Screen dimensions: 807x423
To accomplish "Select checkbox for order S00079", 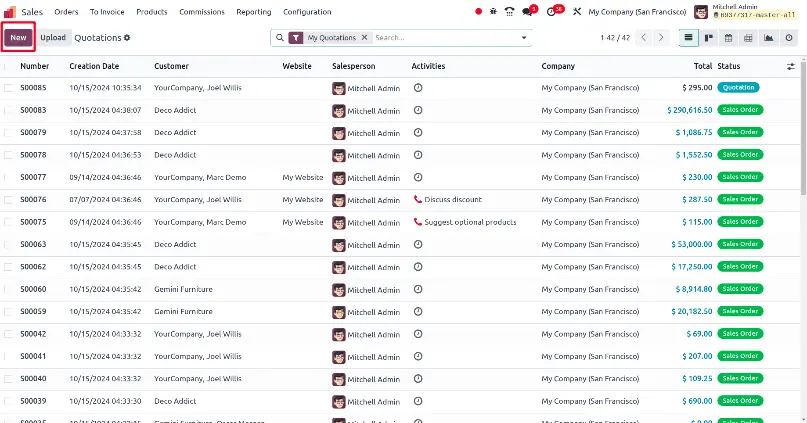I will [8, 133].
